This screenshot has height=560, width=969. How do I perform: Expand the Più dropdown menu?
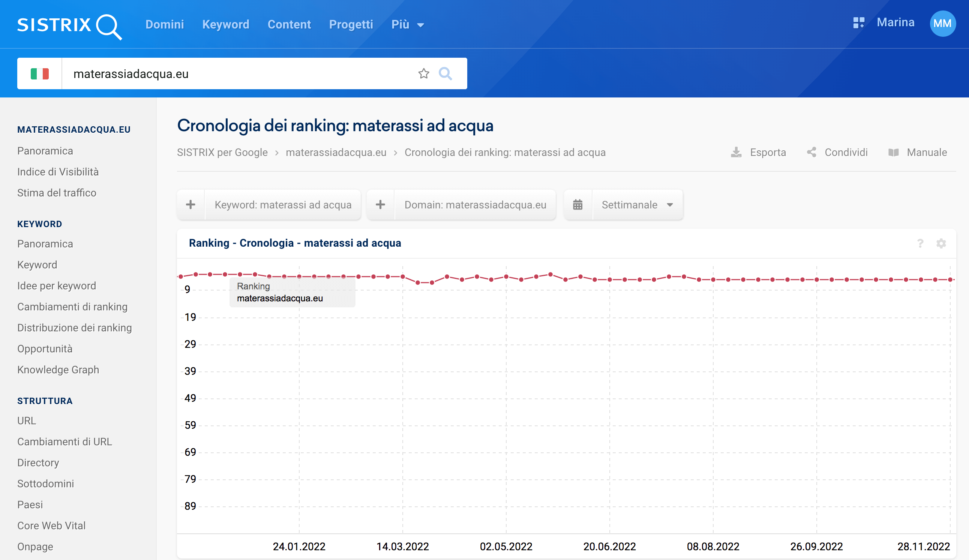pos(408,24)
